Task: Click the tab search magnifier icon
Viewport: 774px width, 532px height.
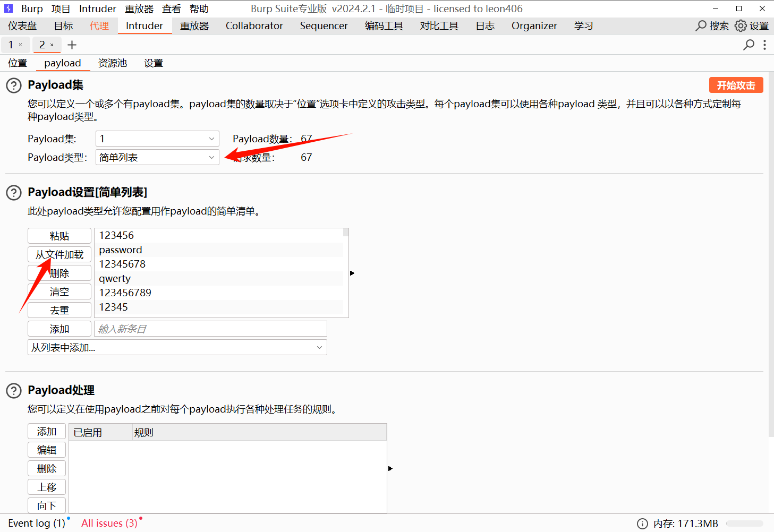Action: (749, 45)
